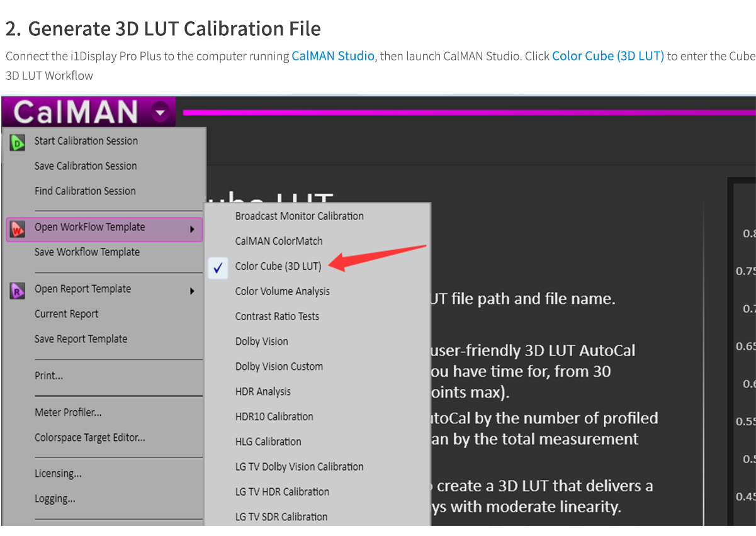This screenshot has width=756, height=536.
Task: Open the Licensing... menu entry
Action: pyautogui.click(x=58, y=474)
